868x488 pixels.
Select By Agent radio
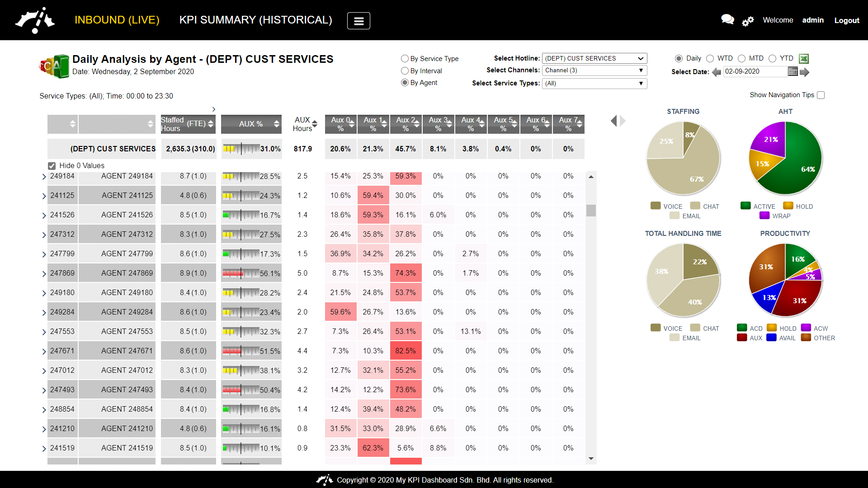coord(405,83)
